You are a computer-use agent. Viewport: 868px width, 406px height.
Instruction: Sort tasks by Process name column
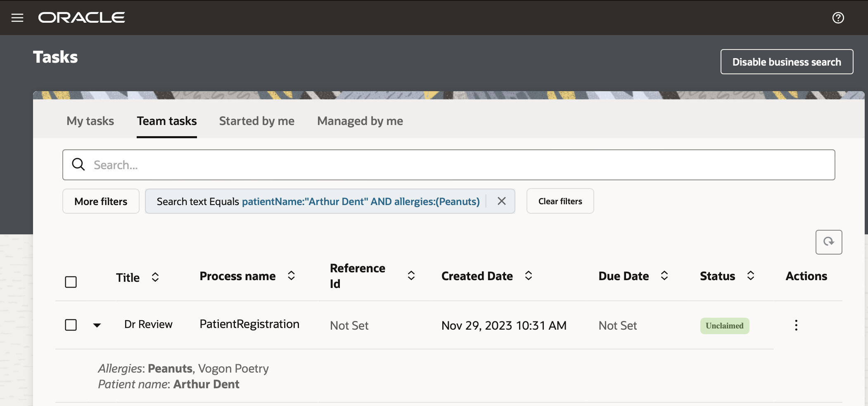click(291, 276)
